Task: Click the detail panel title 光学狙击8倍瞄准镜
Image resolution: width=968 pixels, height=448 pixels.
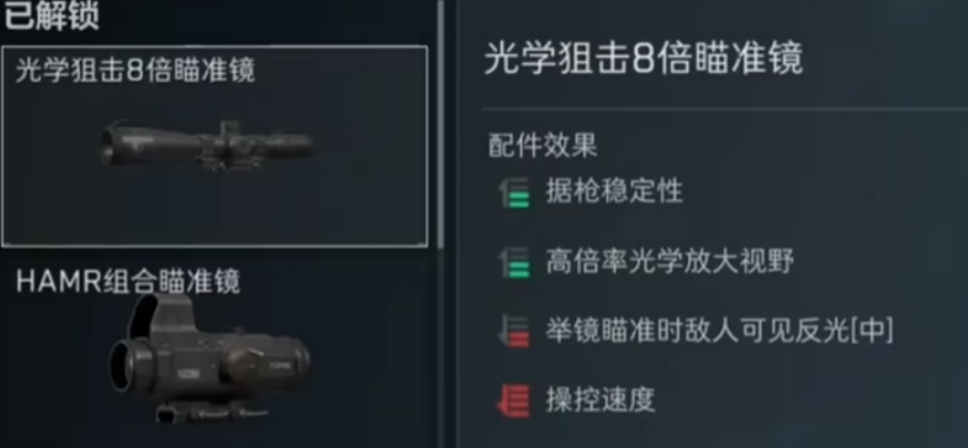Action: pyautogui.click(x=643, y=59)
